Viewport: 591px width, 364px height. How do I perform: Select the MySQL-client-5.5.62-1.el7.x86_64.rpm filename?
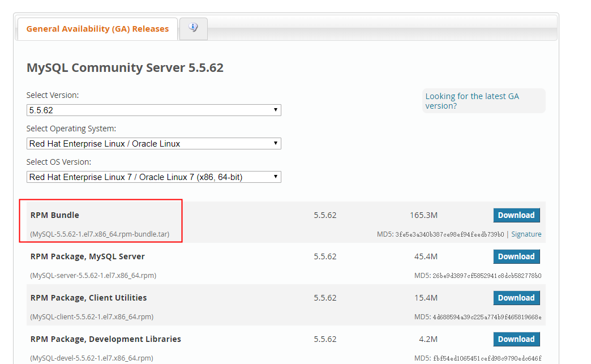[x=92, y=317]
